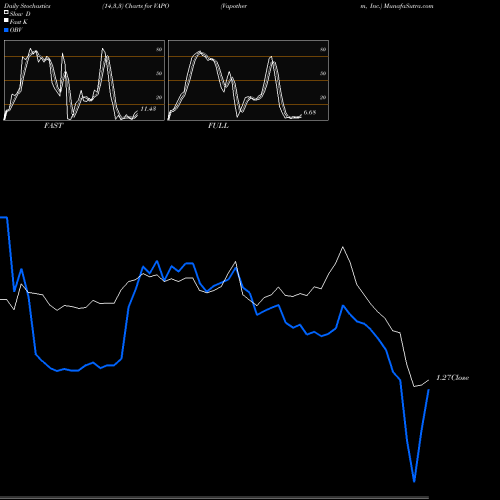Click the 20 level label in FULL chart

[323, 97]
